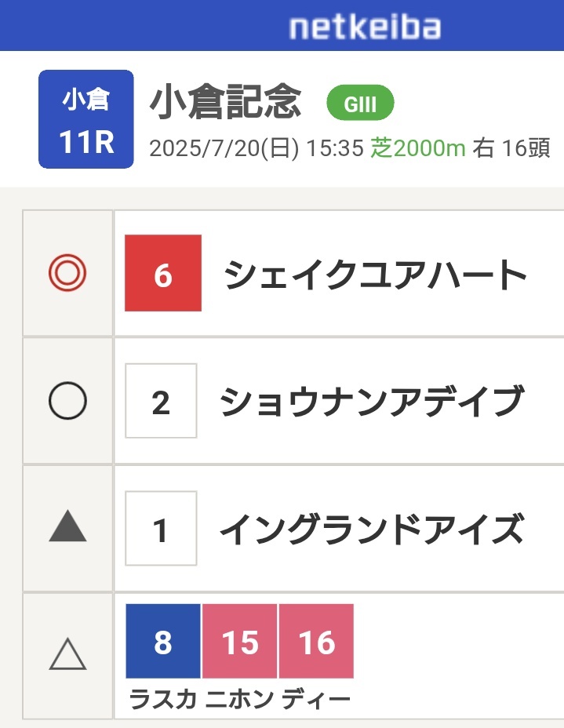Click the netkeiba logo in the header

[365, 27]
